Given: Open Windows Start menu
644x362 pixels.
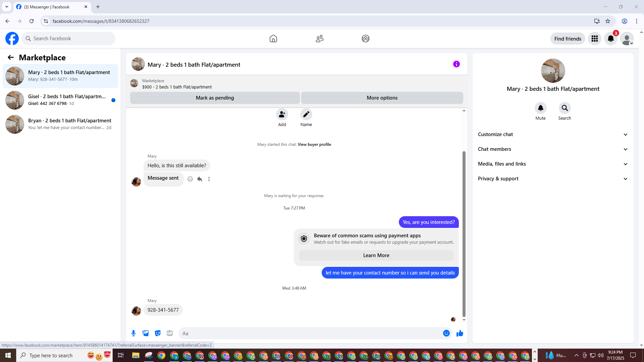Looking at the screenshot, I should (8, 355).
